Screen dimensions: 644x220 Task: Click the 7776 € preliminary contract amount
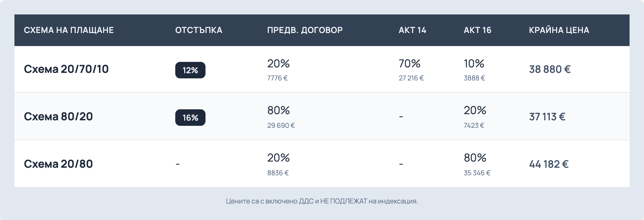point(277,78)
